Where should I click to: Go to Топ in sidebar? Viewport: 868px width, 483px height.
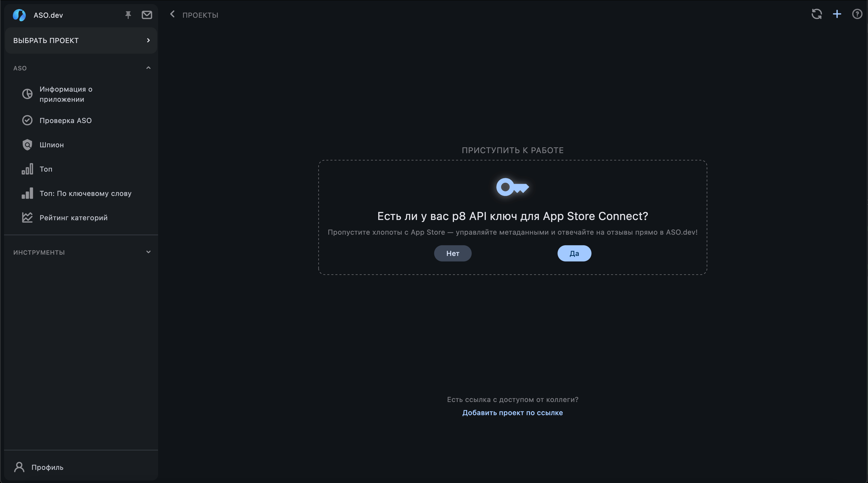tap(81, 169)
